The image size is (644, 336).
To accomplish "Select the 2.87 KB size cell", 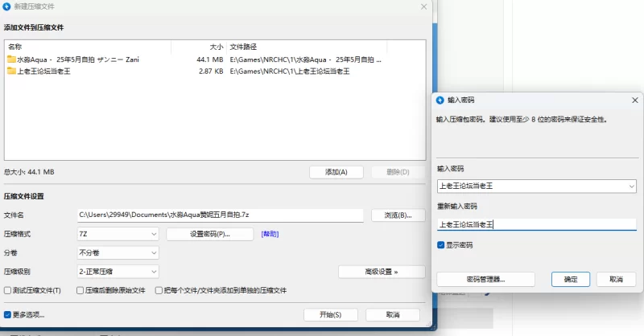I will tap(211, 71).
